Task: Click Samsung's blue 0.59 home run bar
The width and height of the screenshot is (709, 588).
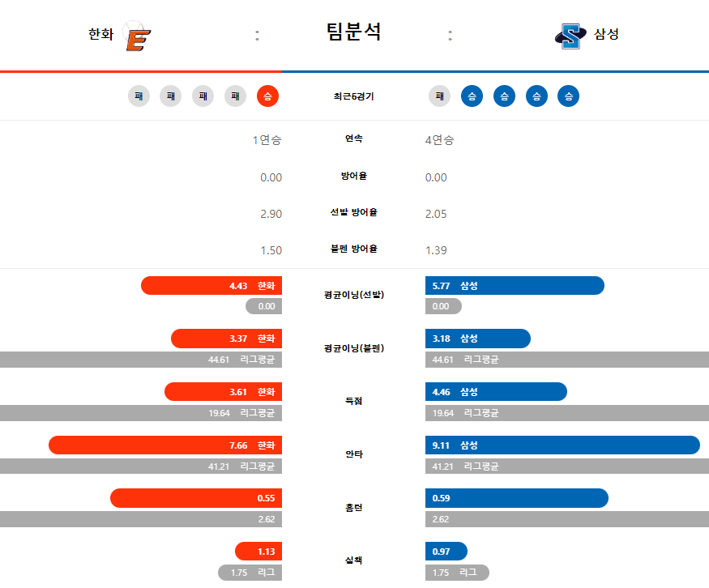Action: (x=517, y=498)
